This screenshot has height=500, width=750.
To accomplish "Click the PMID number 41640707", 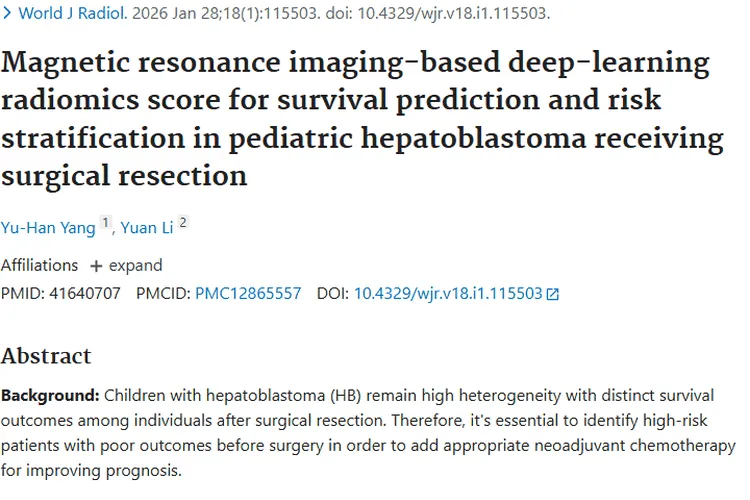I will [x=85, y=294].
